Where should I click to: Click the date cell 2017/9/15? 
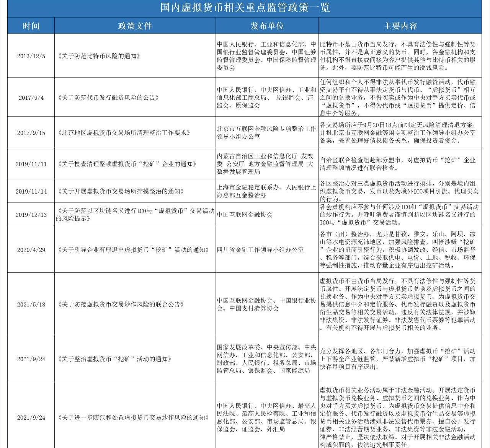point(31,133)
